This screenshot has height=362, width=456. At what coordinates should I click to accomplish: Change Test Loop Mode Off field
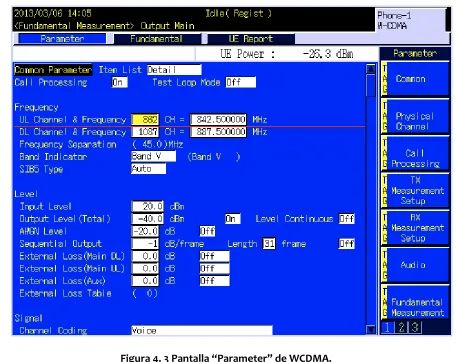[x=241, y=82]
